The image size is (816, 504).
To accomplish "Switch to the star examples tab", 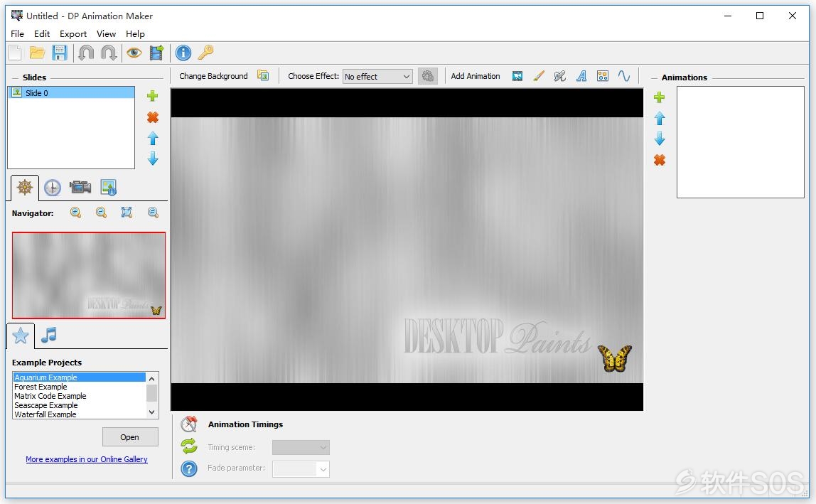I will (21, 336).
